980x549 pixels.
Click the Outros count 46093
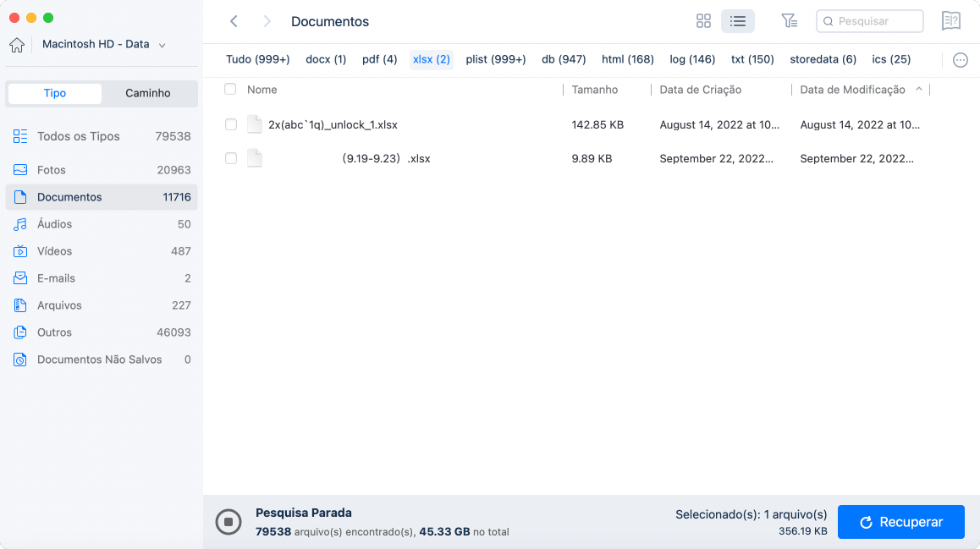pos(173,332)
